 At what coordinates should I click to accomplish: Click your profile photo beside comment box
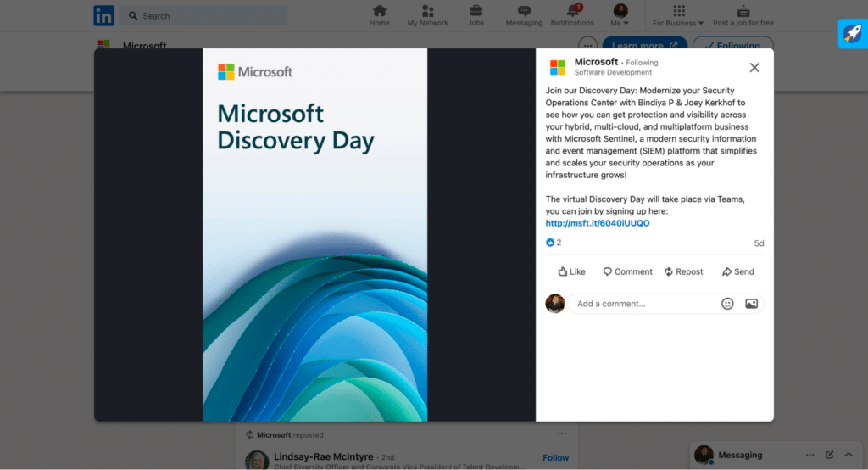[554, 304]
